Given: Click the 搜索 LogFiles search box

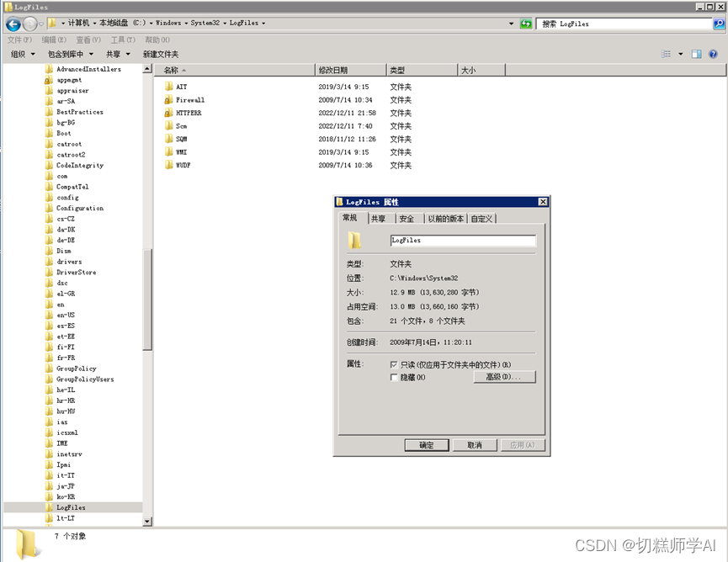Looking at the screenshot, I should (x=624, y=24).
